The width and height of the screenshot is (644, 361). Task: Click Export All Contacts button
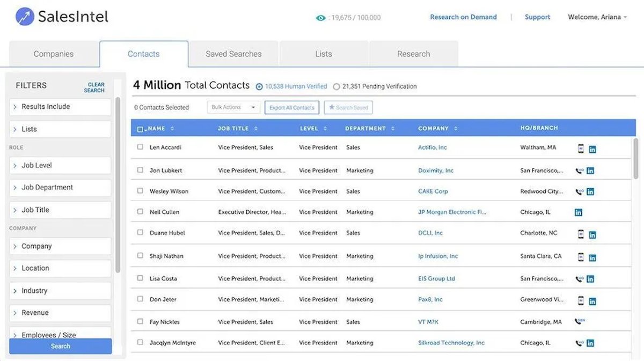click(x=292, y=107)
